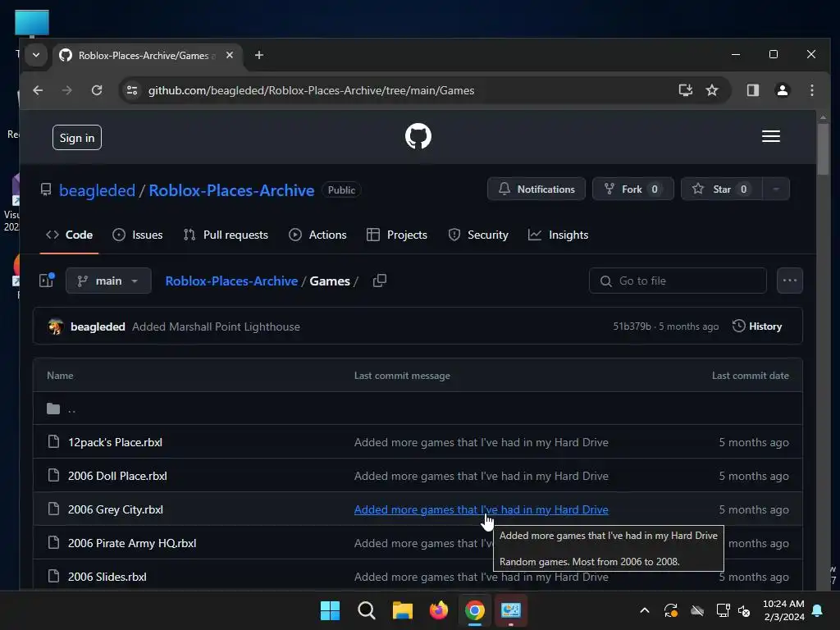Open the Pull requests tab
The width and height of the screenshot is (840, 630).
pyautogui.click(x=226, y=235)
